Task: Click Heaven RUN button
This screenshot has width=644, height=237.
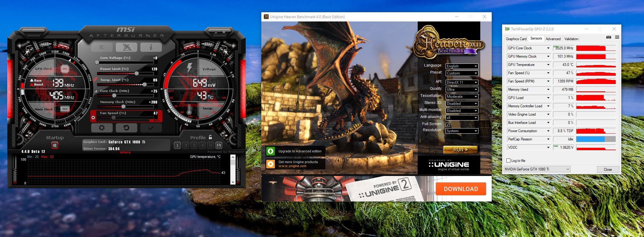Action: (460, 150)
